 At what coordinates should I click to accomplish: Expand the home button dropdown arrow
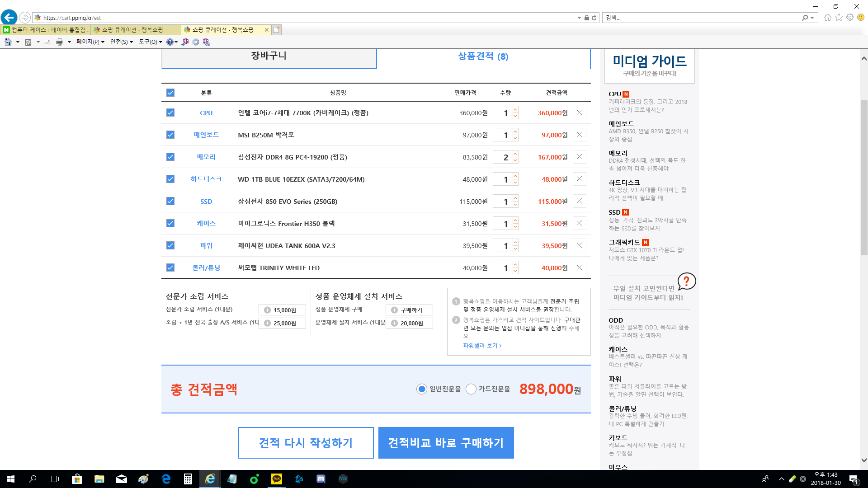coord(18,42)
